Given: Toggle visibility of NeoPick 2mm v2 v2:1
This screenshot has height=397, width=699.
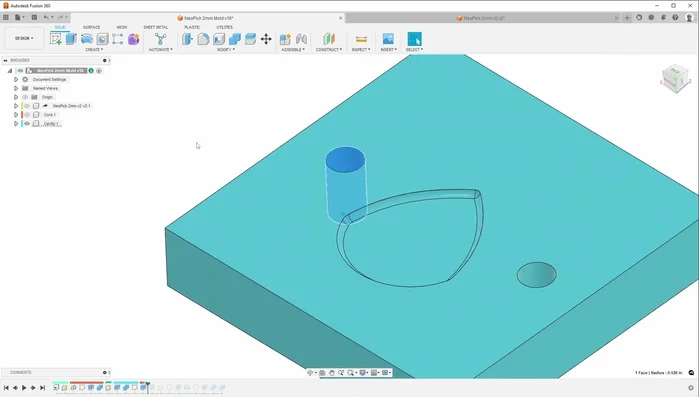Looking at the screenshot, I should pos(27,106).
